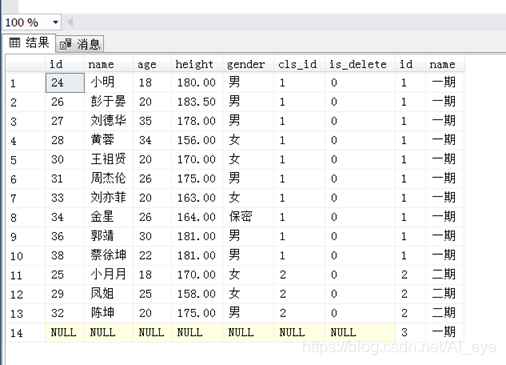The image size is (506, 365).
Task: Select the cls_id column header
Action: click(x=299, y=64)
